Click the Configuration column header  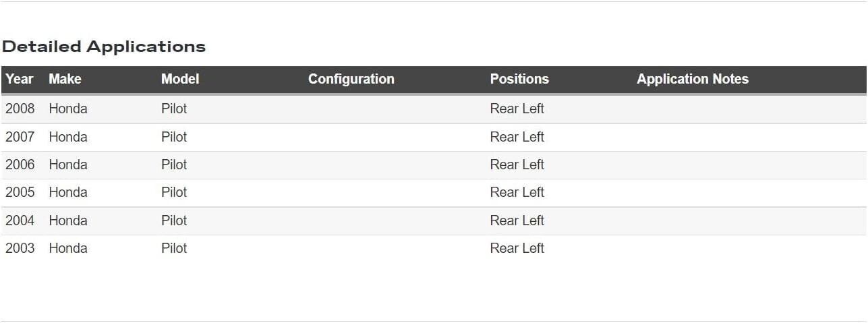tap(351, 79)
